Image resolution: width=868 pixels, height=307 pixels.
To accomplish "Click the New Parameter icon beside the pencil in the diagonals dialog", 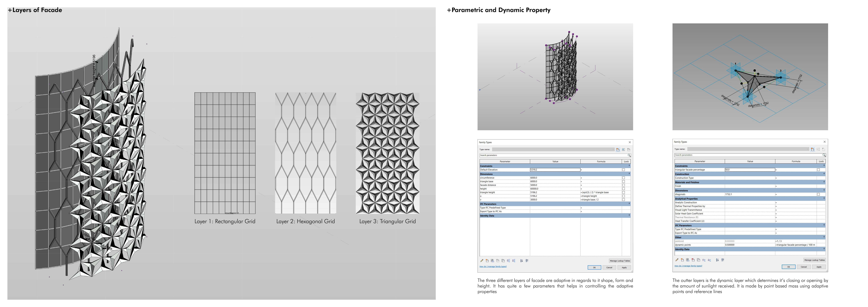I will (682, 260).
